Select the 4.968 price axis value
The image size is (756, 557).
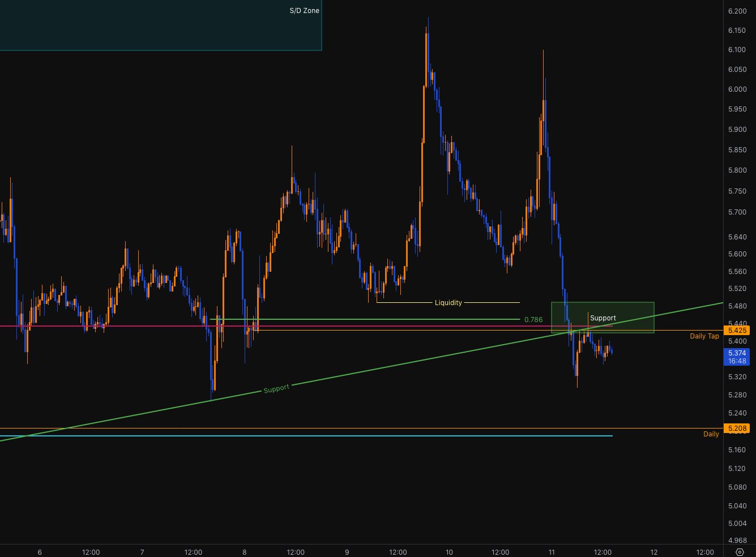tap(737, 541)
